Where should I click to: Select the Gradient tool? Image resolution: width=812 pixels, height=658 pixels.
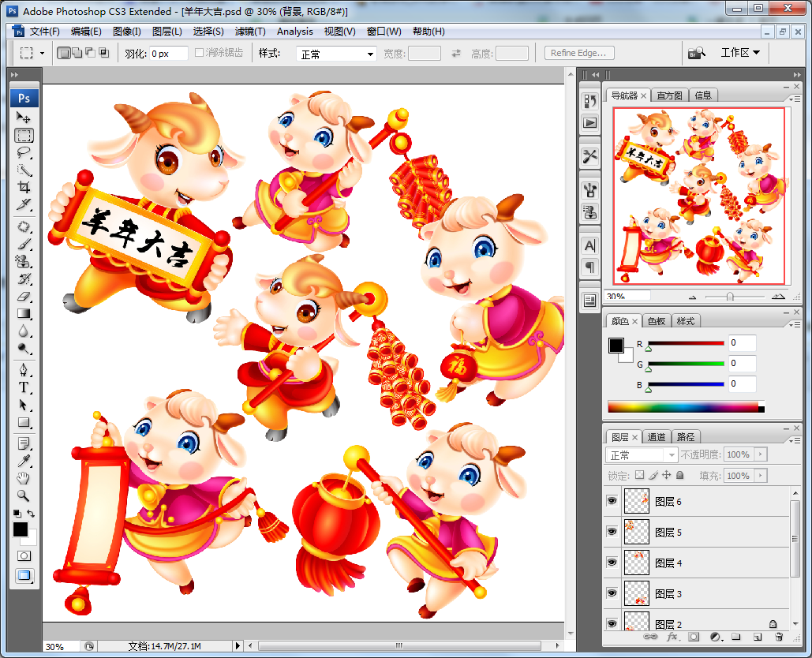(24, 313)
